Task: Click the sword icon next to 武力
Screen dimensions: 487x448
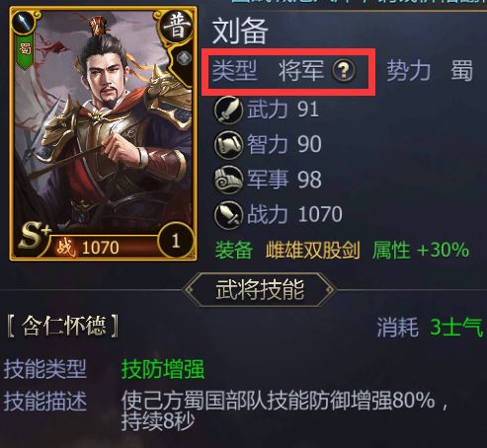Action: coord(228,110)
